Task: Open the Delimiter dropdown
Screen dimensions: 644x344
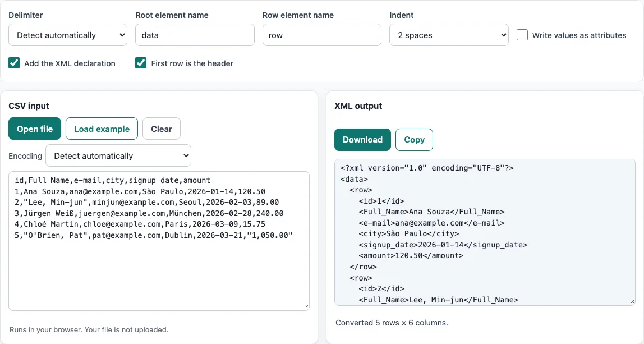Action: (x=68, y=35)
